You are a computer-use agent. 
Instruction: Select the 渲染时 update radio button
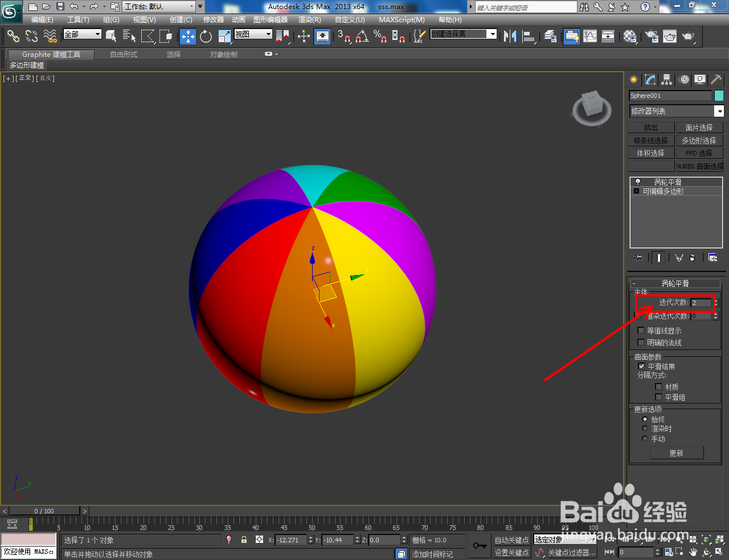[x=645, y=429]
